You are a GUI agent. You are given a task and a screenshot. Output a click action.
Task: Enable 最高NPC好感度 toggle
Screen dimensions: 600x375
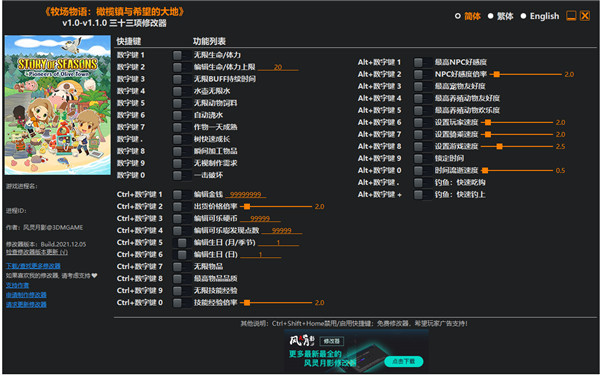tap(422, 62)
